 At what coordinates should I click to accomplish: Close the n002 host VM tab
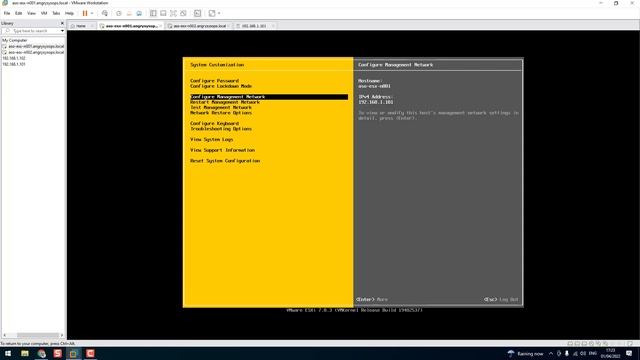[x=229, y=26]
